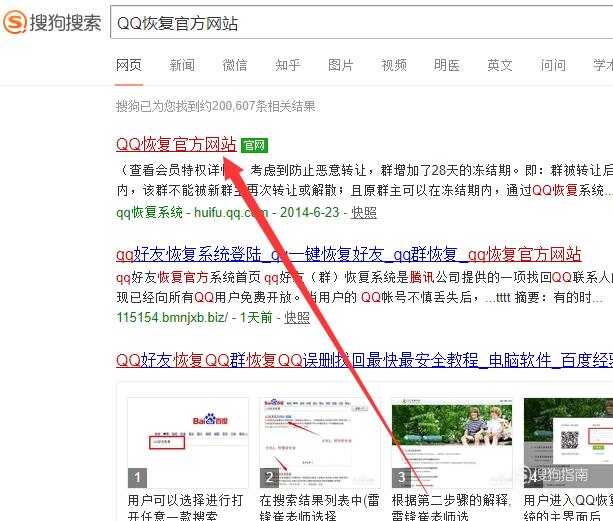
Task: Click the 115154.bmnjxb.biz URL text
Action: tap(172, 317)
